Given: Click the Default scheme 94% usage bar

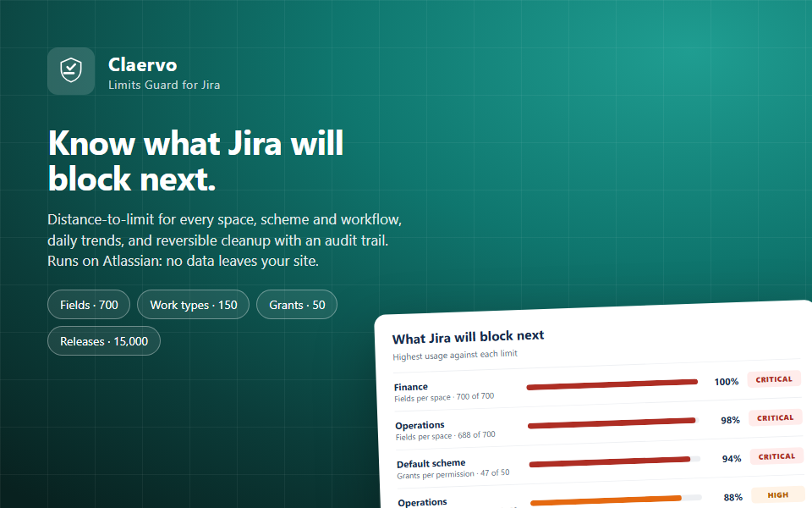Looking at the screenshot, I should [615, 461].
